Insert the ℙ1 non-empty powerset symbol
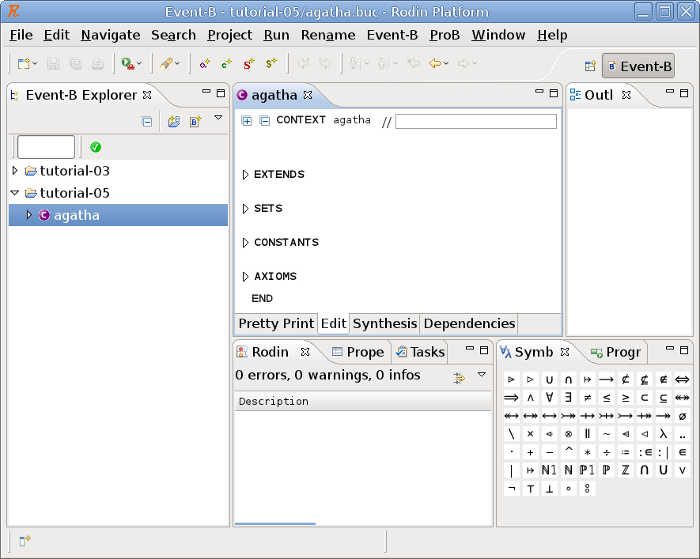Viewport: 700px width, 559px height. (587, 470)
